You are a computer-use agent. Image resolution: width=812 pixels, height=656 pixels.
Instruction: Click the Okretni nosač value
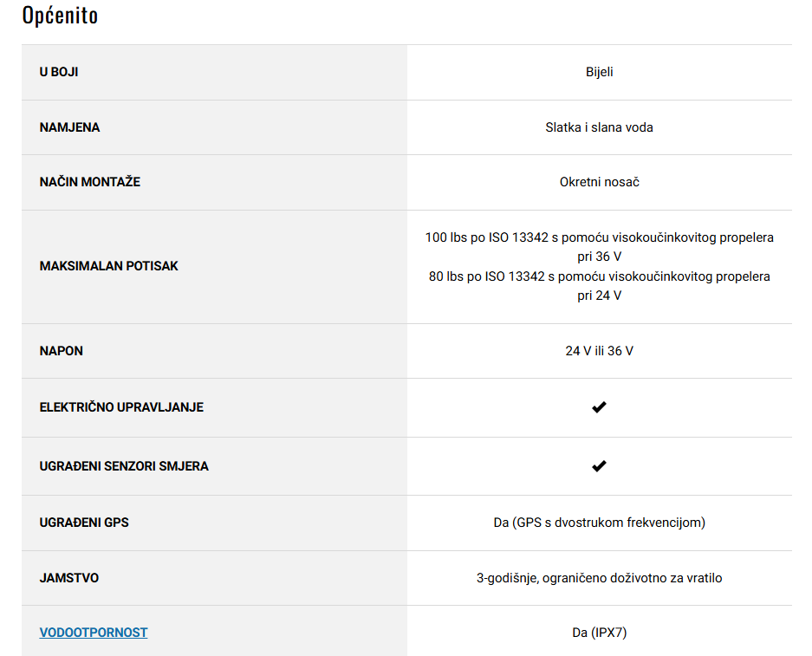pyautogui.click(x=599, y=182)
